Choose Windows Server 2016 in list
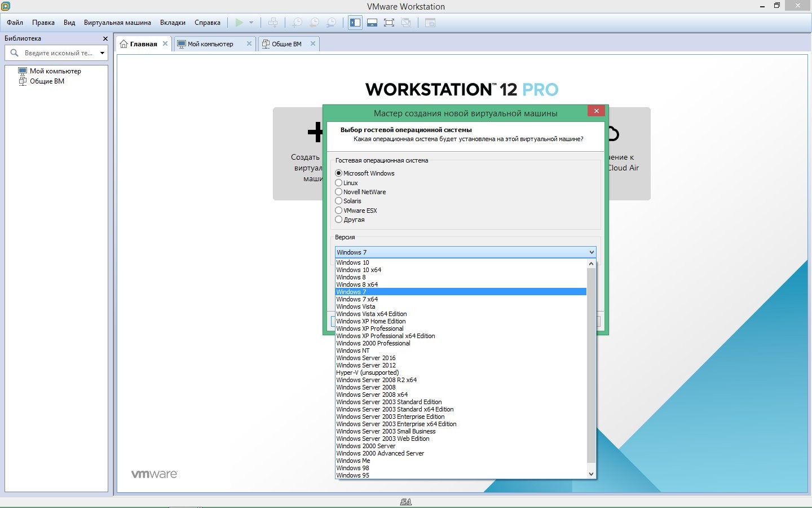The image size is (812, 508). click(x=366, y=358)
